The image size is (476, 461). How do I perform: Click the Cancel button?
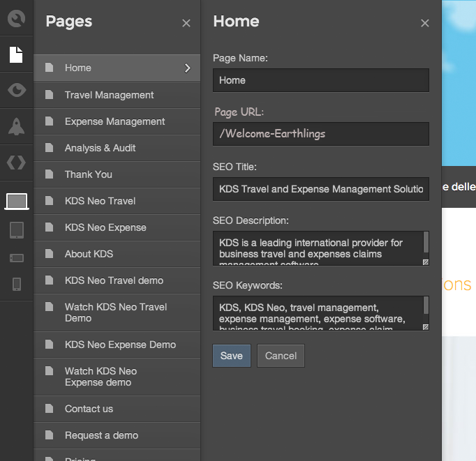coord(281,356)
